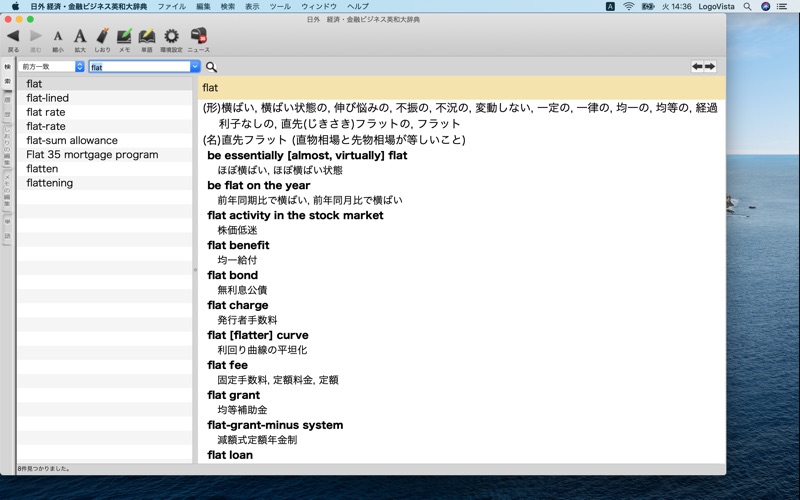Viewport: 800px width, 500px height.
Task: Run search with magnifying glass icon
Action: 211,67
